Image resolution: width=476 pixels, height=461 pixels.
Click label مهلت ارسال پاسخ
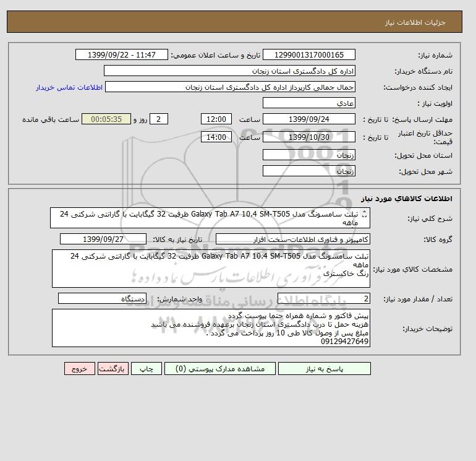tap(423, 119)
